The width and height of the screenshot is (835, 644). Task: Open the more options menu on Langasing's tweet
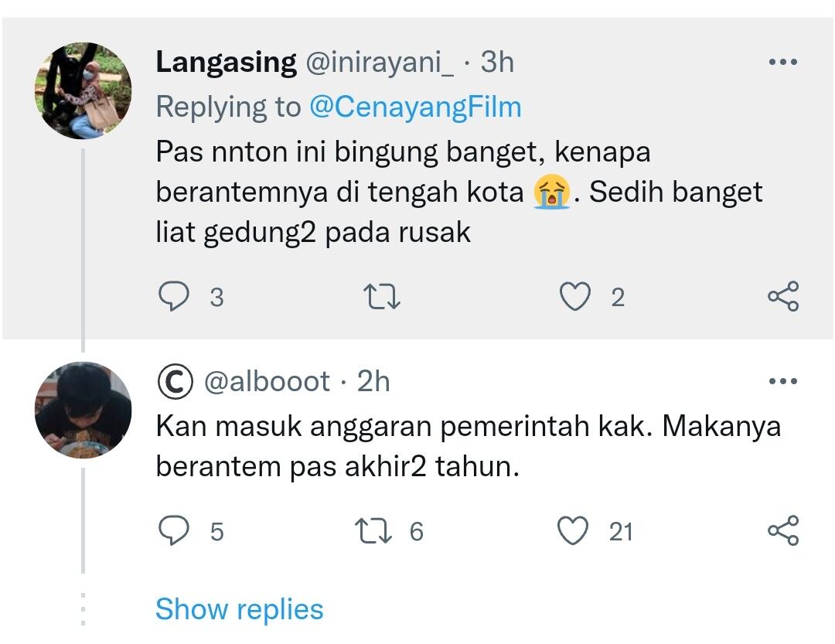tap(784, 60)
